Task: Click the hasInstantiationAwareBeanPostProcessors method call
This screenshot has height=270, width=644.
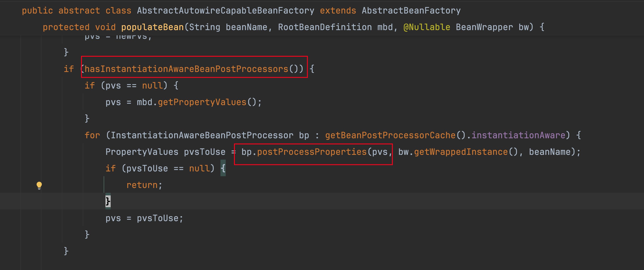Action: coord(186,69)
